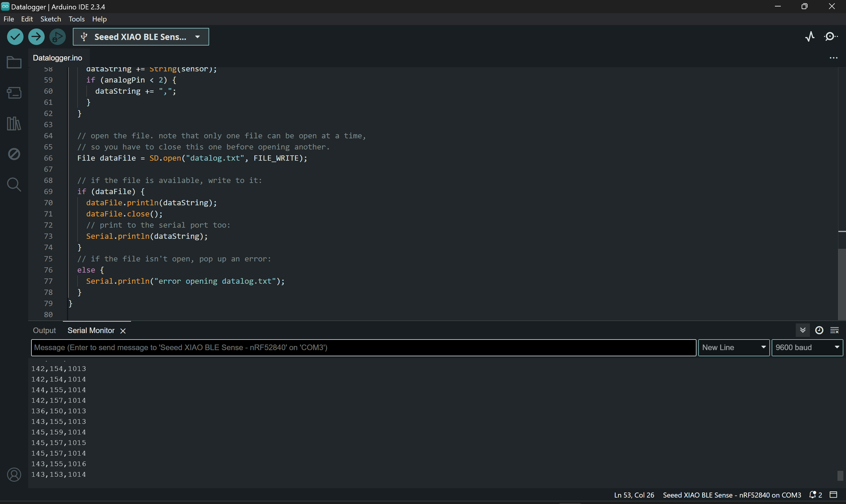The image size is (846, 504).
Task: Click serial output line 143,155,1016
Action: coord(58,463)
